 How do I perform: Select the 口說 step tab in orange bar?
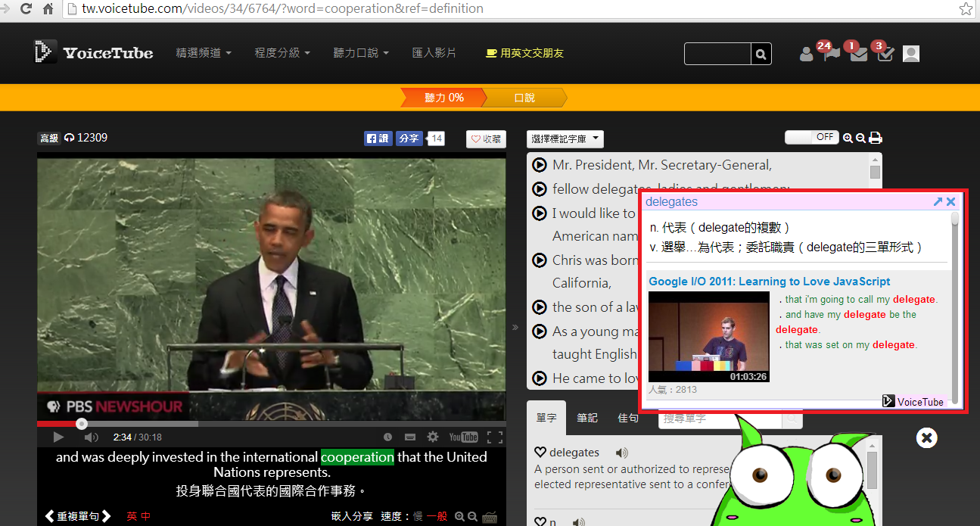click(524, 98)
